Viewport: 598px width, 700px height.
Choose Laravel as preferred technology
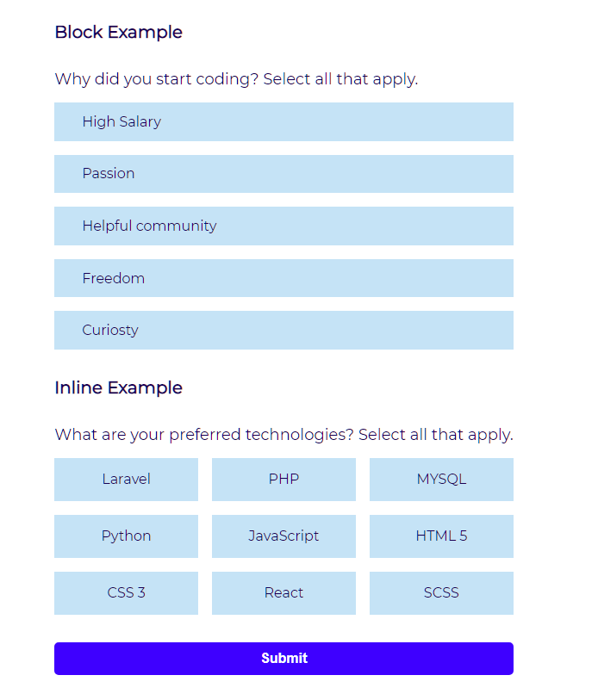coord(126,479)
